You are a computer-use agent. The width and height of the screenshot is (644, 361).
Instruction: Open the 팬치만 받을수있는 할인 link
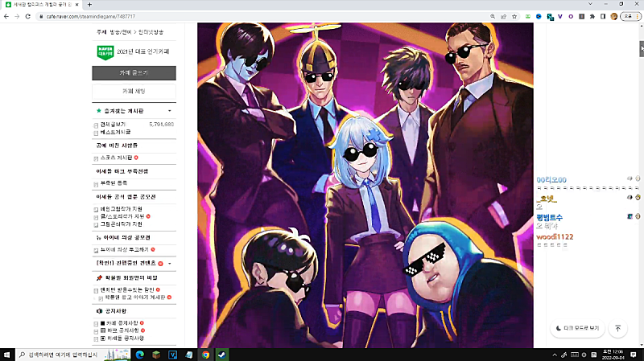tap(127, 289)
